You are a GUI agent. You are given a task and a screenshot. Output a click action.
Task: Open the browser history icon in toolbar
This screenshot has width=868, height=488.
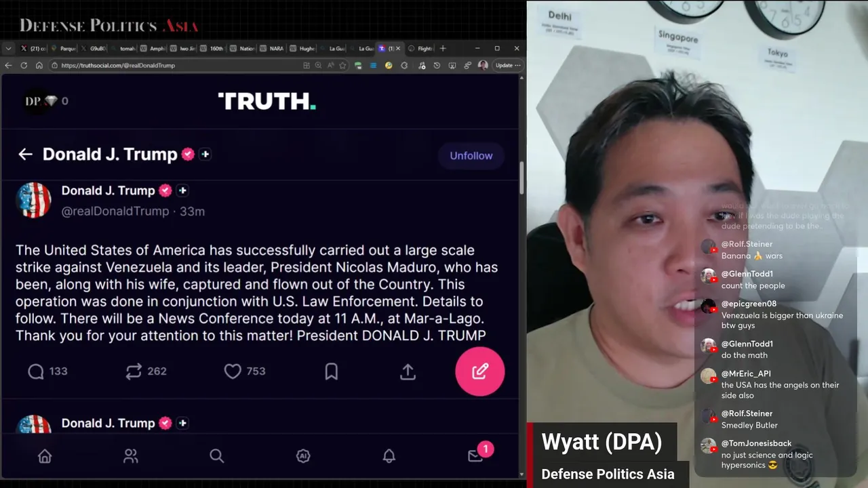pyautogui.click(x=437, y=65)
